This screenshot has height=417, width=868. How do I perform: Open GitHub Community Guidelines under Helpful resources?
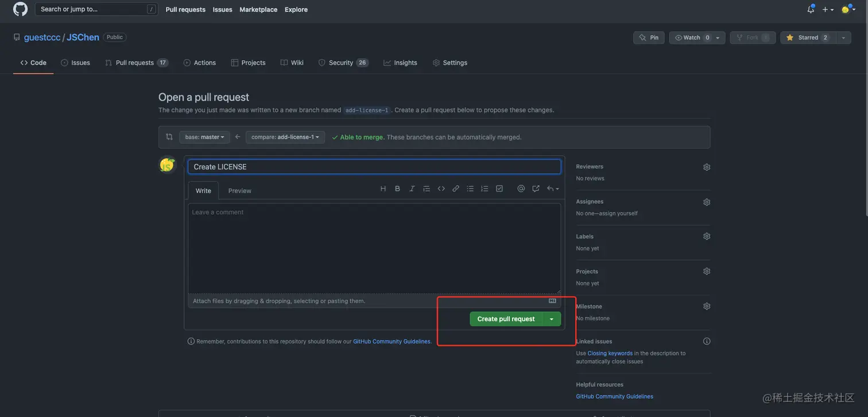click(x=614, y=396)
